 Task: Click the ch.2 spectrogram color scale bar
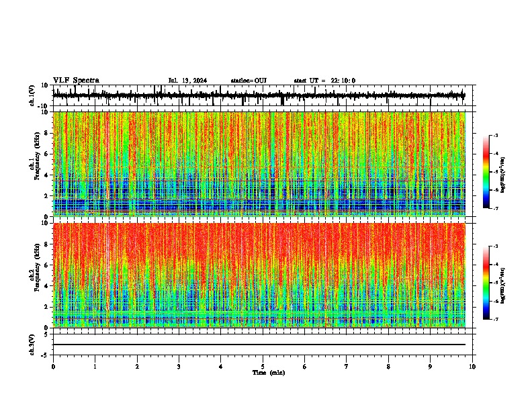click(486, 283)
